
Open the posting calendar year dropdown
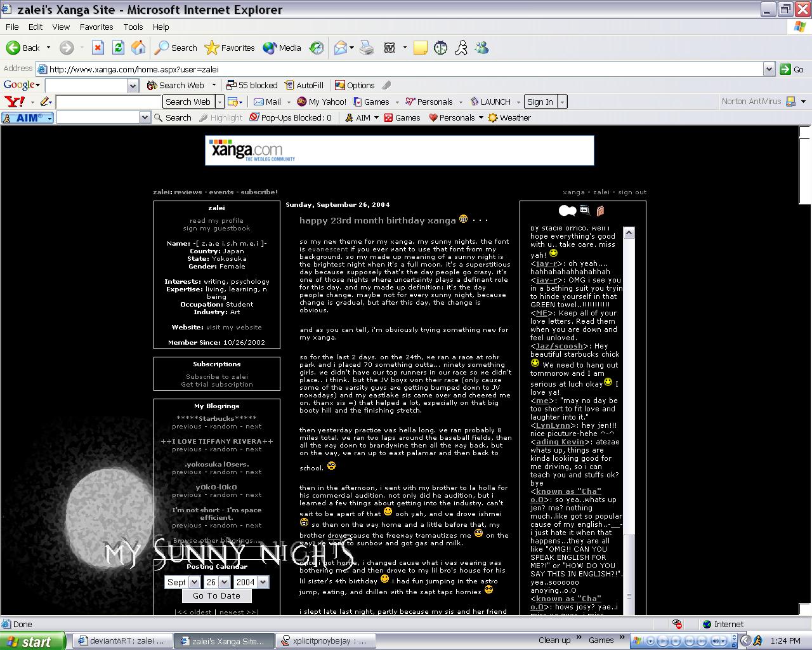point(263,582)
